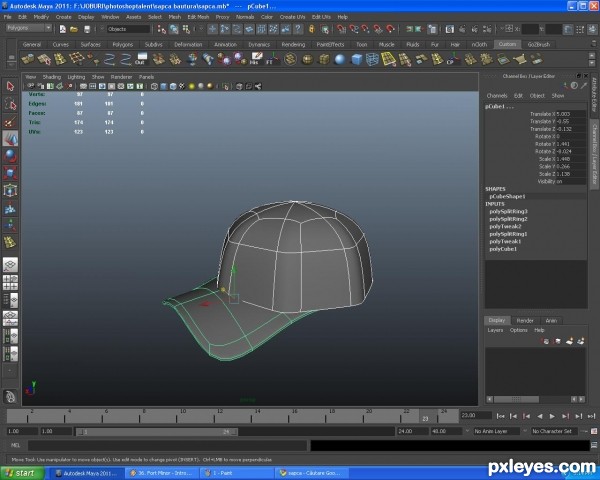Toggle snap to view planes
Image resolution: width=600 pixels, height=480 pixels.
(378, 29)
